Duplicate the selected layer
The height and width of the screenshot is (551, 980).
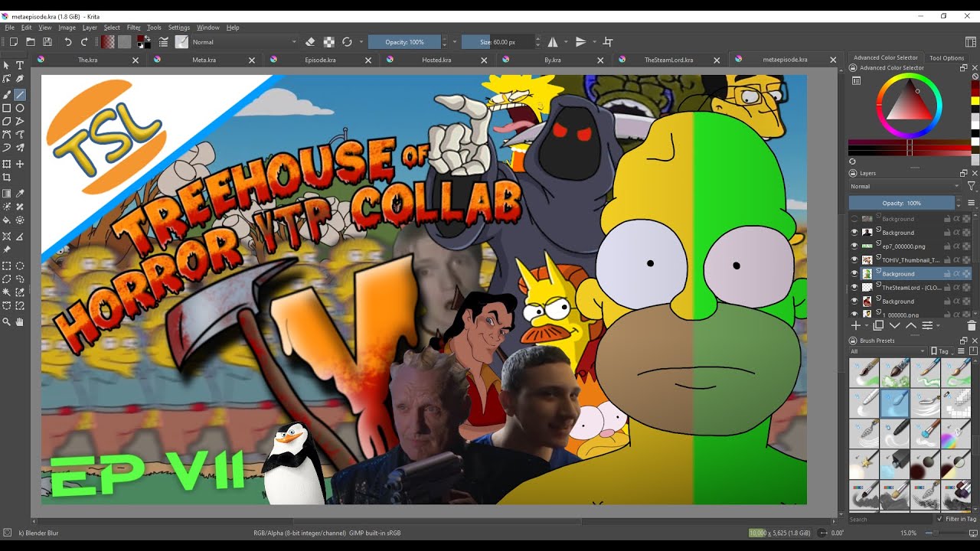pyautogui.click(x=878, y=326)
